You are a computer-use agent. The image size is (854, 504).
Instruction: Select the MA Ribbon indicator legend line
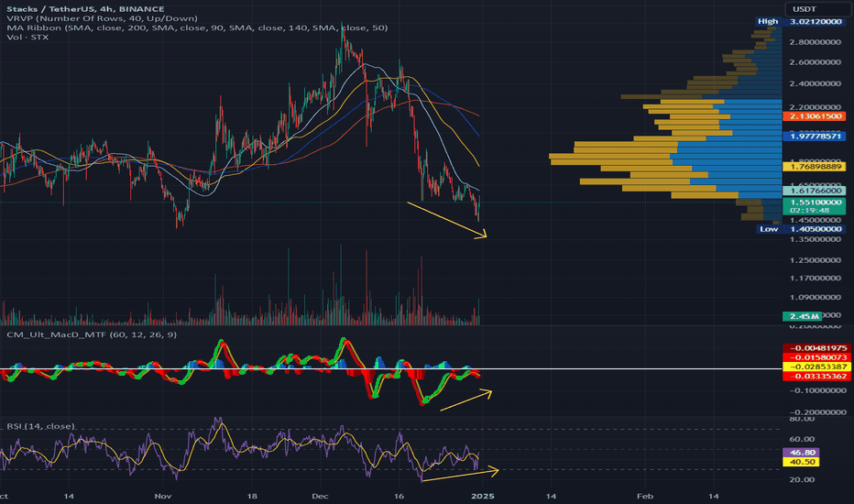point(197,27)
